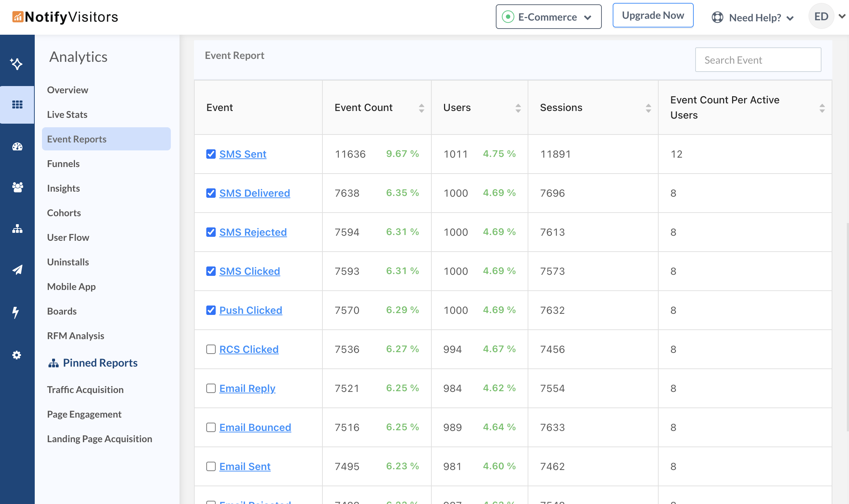The width and height of the screenshot is (849, 504).
Task: Click the hierarchy sitemap icon in the left rail
Action: [x=17, y=229]
